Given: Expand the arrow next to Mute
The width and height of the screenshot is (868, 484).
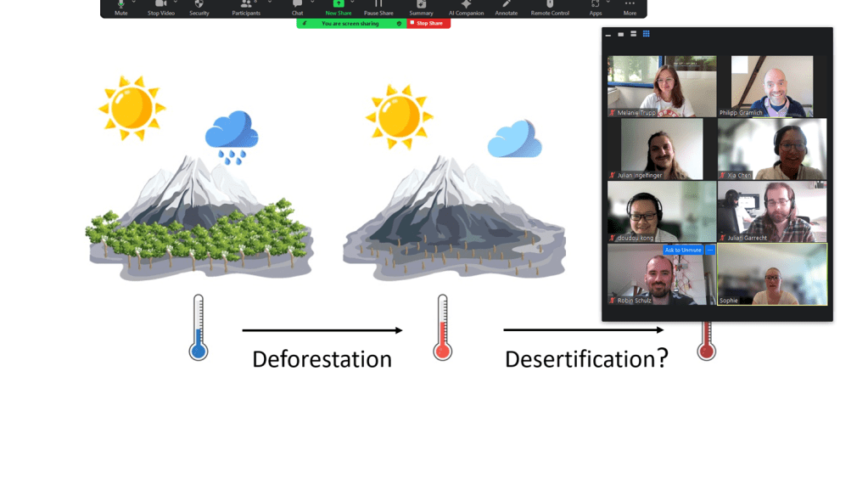Looking at the screenshot, I should pyautogui.click(x=134, y=3).
